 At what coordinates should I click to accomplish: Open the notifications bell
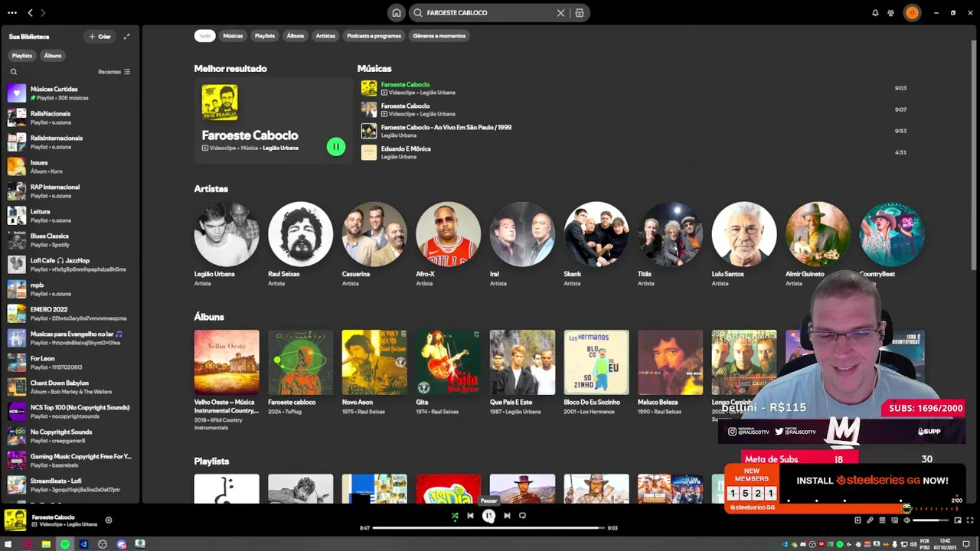click(875, 13)
